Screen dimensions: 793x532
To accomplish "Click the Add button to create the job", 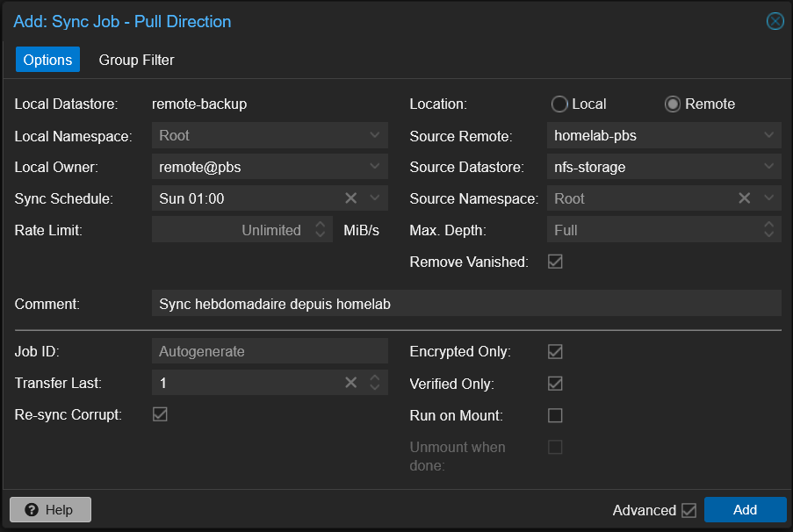I will coord(745,509).
